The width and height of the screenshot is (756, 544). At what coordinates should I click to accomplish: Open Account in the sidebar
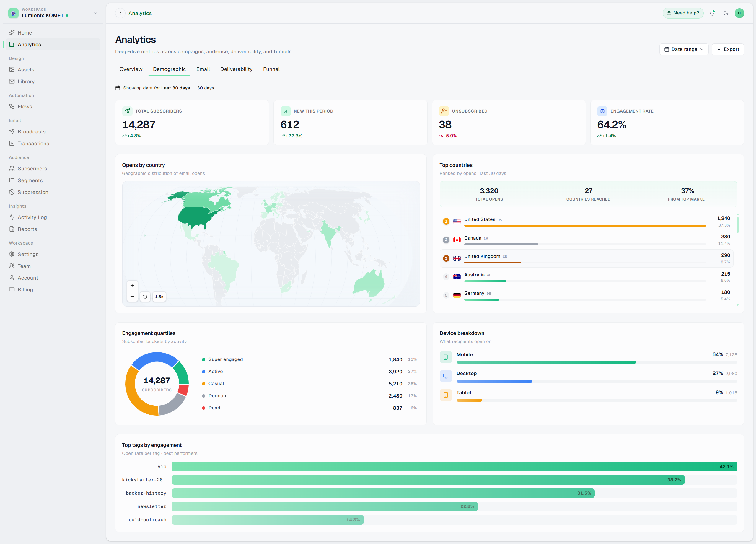(53, 278)
